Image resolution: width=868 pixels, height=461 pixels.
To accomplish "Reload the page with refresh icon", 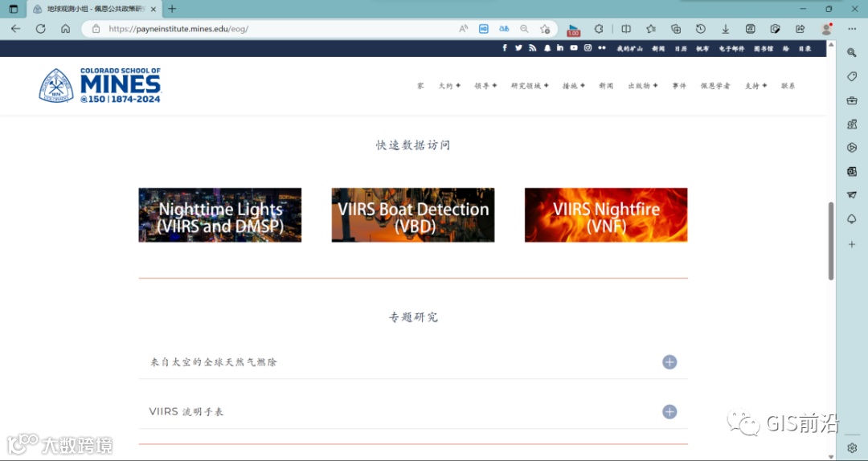I will 40,29.
